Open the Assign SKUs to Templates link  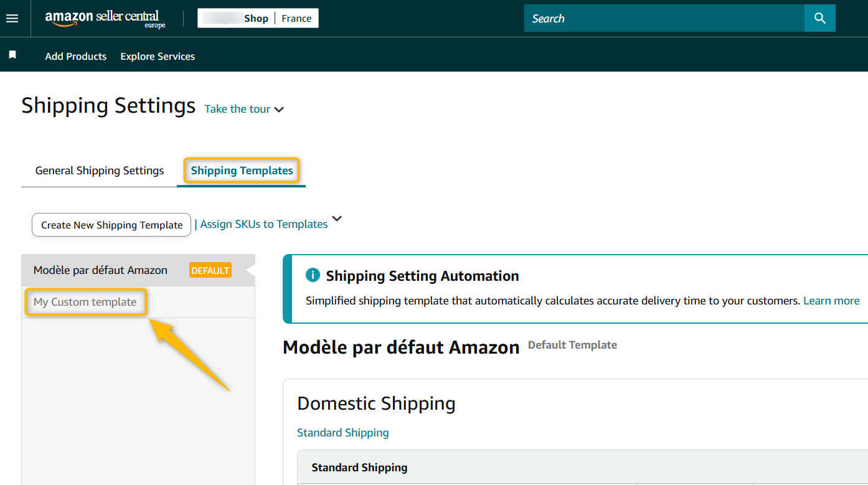[264, 224]
